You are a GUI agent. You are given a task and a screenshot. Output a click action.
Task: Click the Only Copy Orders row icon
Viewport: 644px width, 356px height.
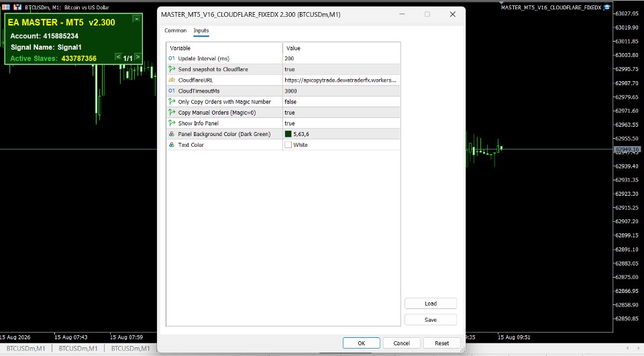pos(172,101)
